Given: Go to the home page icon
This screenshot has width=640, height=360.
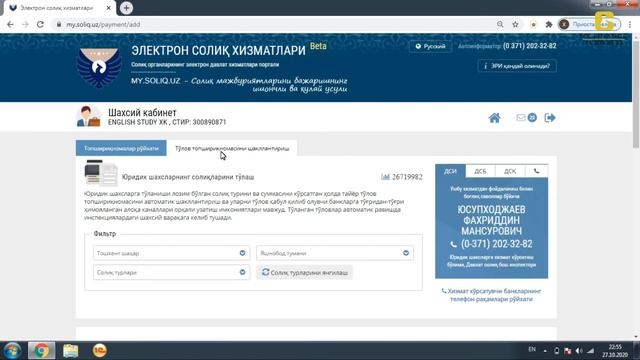Looking at the screenshot, I should tap(494, 118).
